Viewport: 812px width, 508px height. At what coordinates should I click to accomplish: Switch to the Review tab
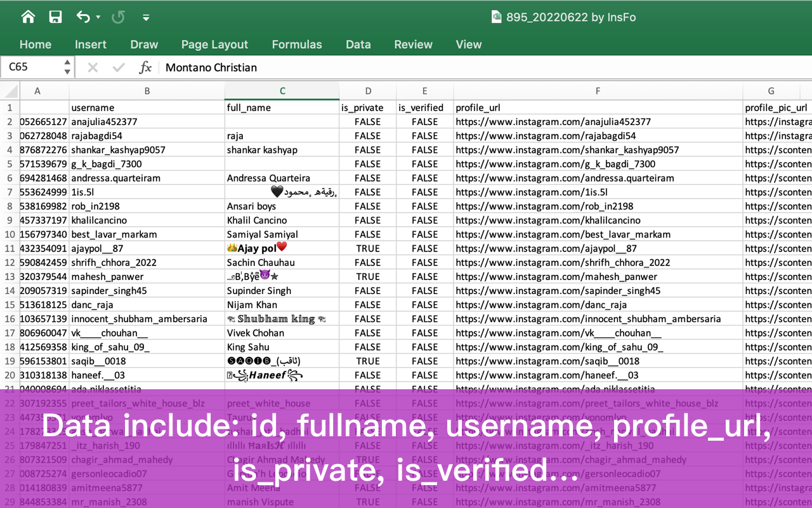click(x=413, y=44)
